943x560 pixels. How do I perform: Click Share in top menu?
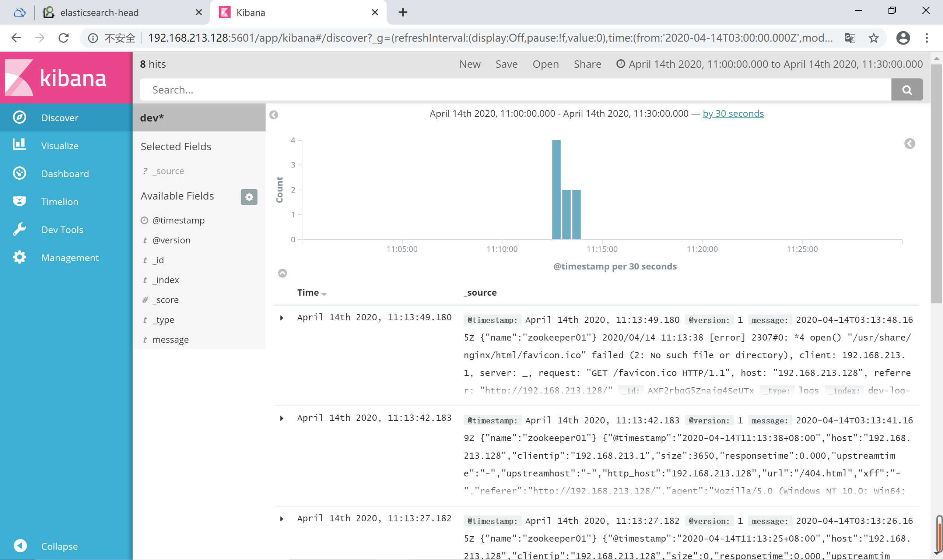pyautogui.click(x=588, y=64)
